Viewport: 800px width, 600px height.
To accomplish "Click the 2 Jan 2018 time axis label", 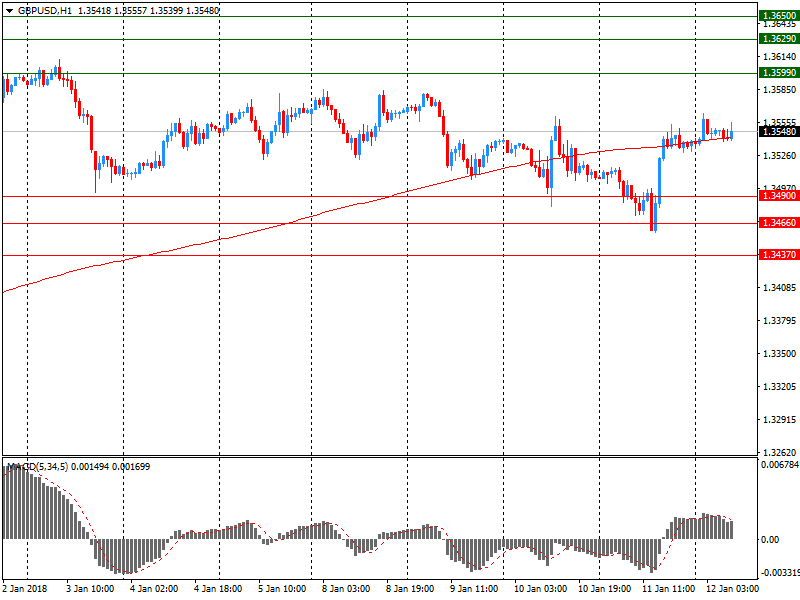I will click(x=25, y=588).
